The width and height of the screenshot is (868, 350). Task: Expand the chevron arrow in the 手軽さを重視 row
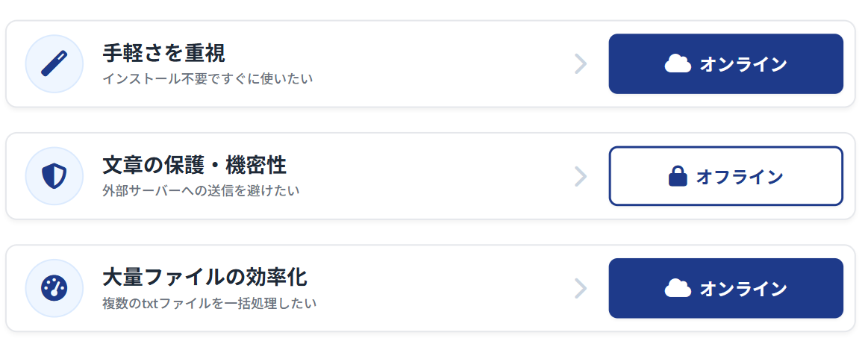point(581,64)
